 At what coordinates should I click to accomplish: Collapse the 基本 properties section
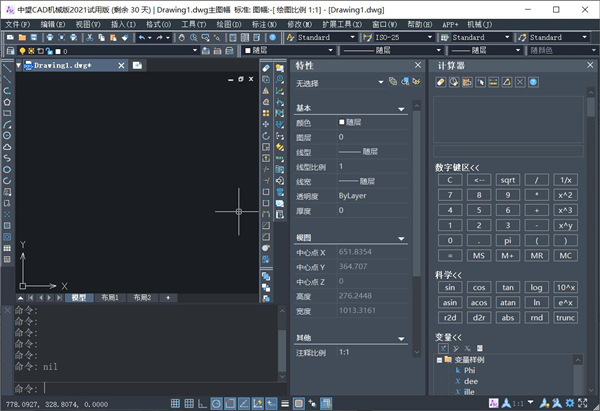click(x=401, y=108)
